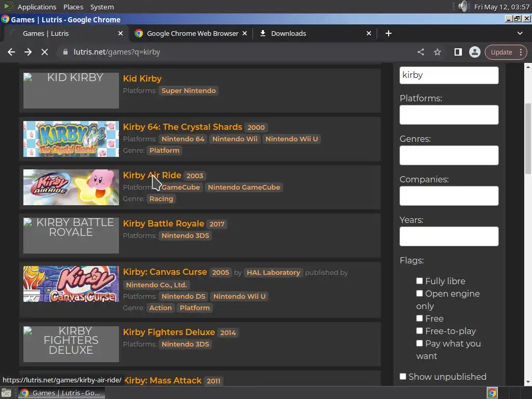Click the show desktop icon in taskbar

pos(6,393)
